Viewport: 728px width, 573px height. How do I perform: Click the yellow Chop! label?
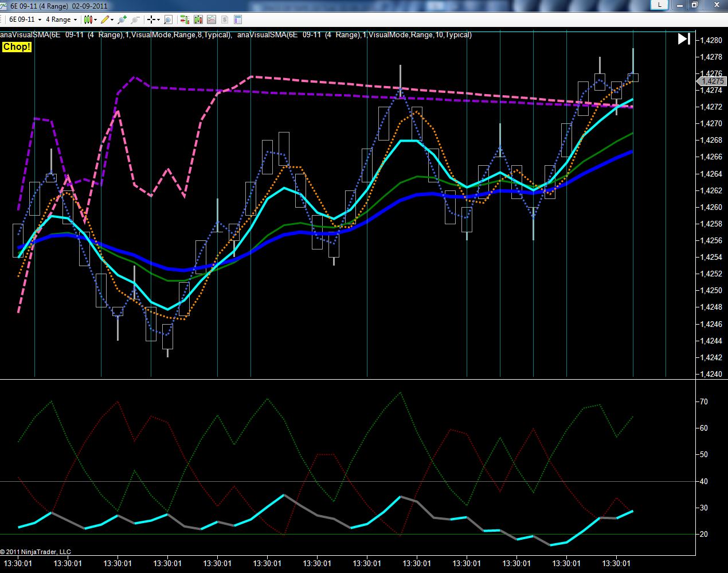pos(17,47)
